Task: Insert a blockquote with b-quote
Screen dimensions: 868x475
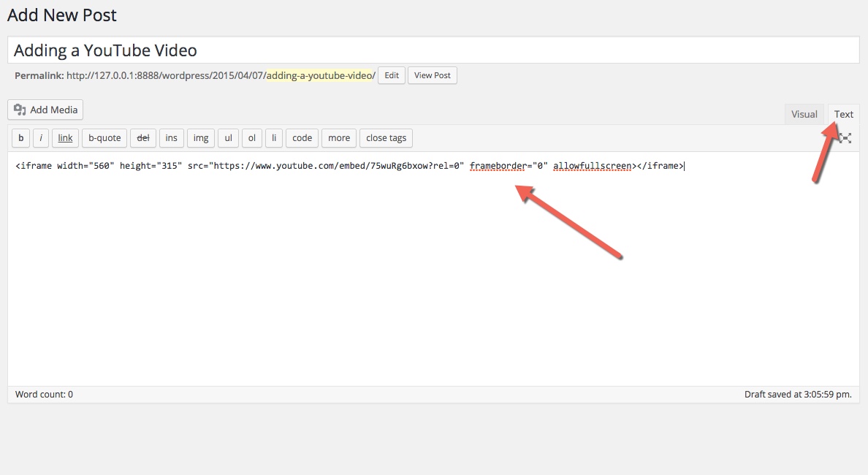Action: tap(104, 137)
